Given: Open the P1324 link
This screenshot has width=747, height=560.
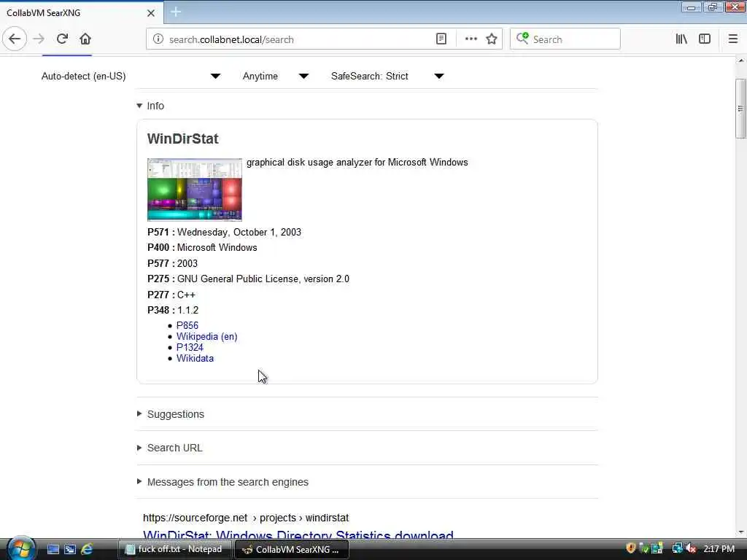Looking at the screenshot, I should pos(190,347).
